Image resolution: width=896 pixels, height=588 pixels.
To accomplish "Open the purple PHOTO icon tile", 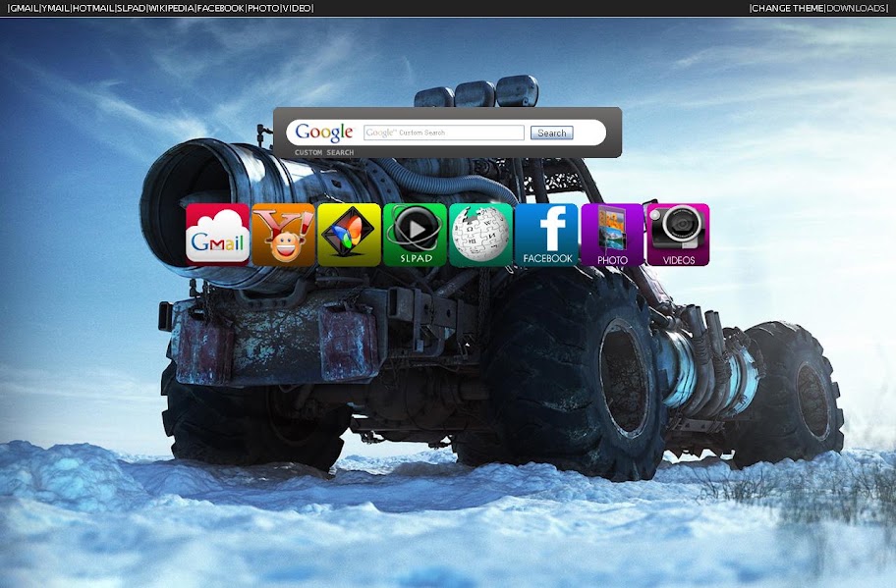I will [x=612, y=235].
